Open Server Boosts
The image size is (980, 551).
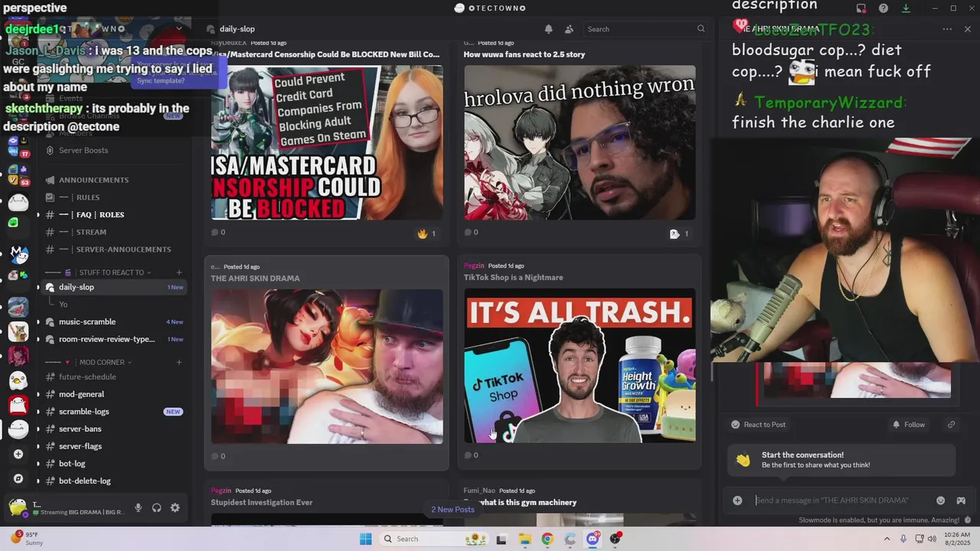coord(113,150)
